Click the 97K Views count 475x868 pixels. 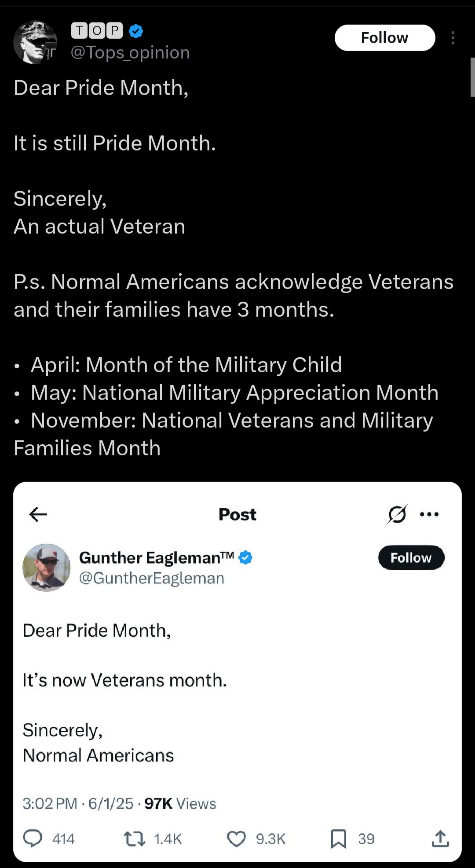click(x=180, y=804)
